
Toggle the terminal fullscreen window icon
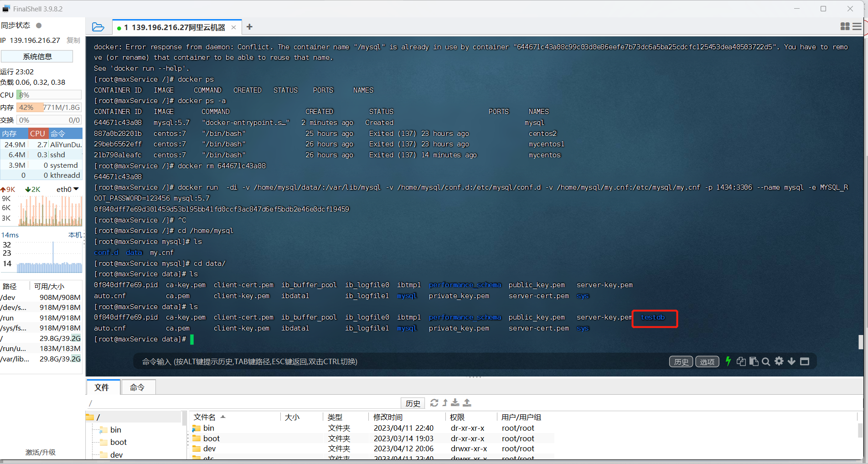(x=805, y=361)
